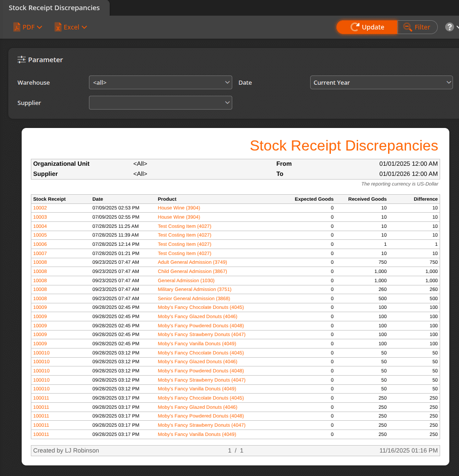Click the help question mark icon

click(449, 27)
